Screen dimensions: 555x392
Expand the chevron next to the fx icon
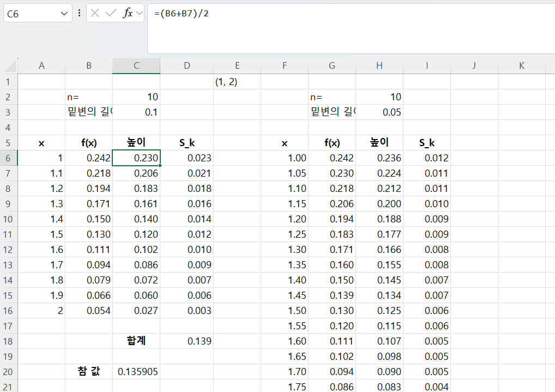(139, 14)
